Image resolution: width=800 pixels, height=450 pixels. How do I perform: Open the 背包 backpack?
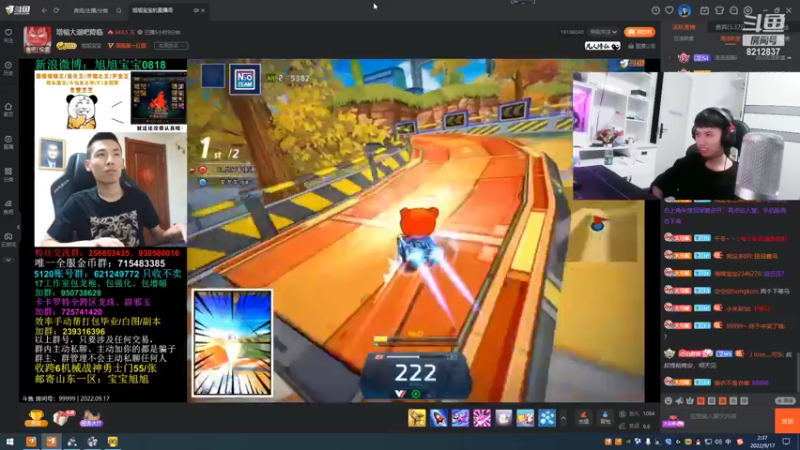coord(605,418)
